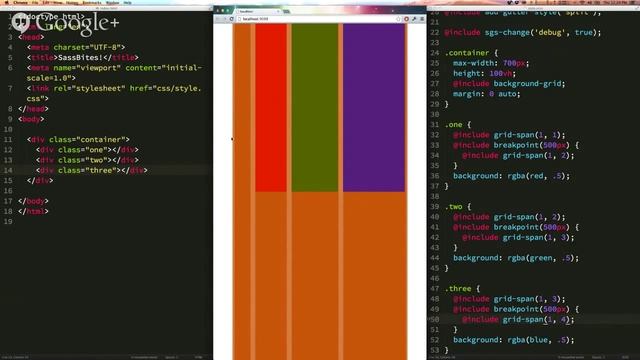Click line number 19 in HTML editor

click(9, 222)
